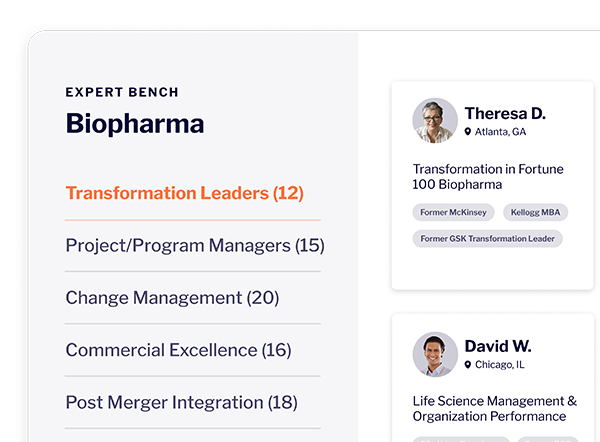The width and height of the screenshot is (600, 442).
Task: Click Chicago, IL location text
Action: (x=500, y=365)
